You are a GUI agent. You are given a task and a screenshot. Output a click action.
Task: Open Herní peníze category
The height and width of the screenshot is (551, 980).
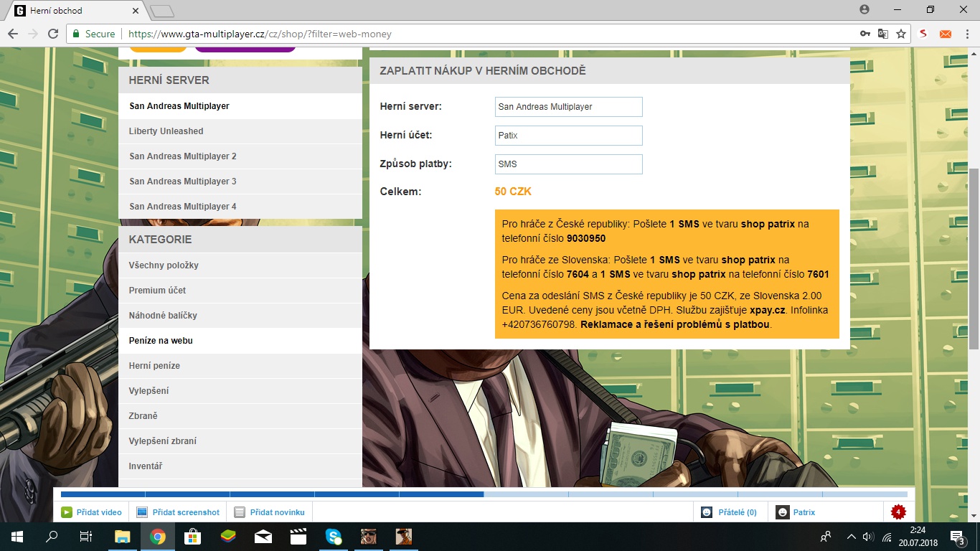240,366
